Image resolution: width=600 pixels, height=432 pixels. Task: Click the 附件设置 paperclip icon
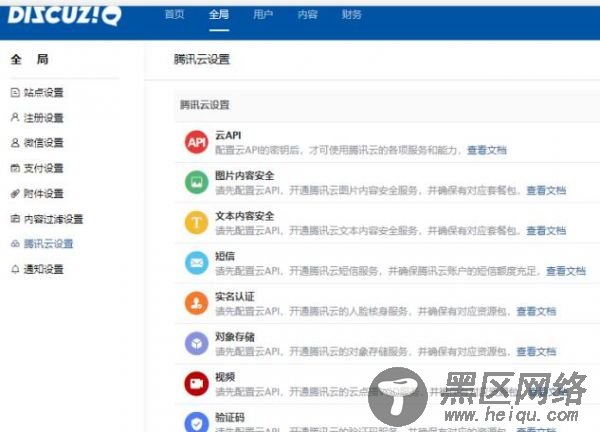[15, 193]
